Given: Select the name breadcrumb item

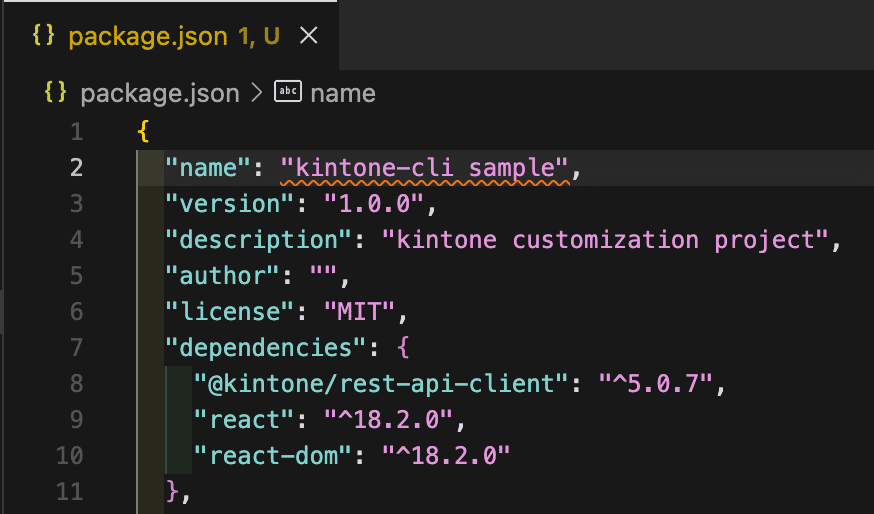Looking at the screenshot, I should (343, 93).
